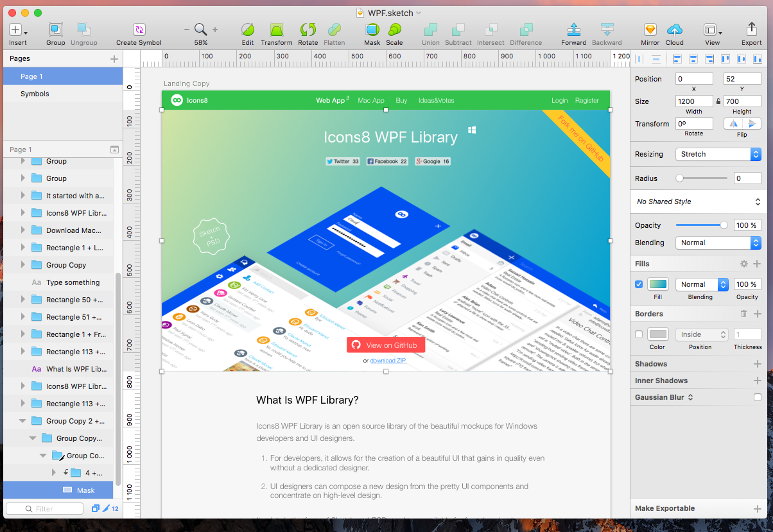Select the It started with a... layer

pyautogui.click(x=58, y=196)
